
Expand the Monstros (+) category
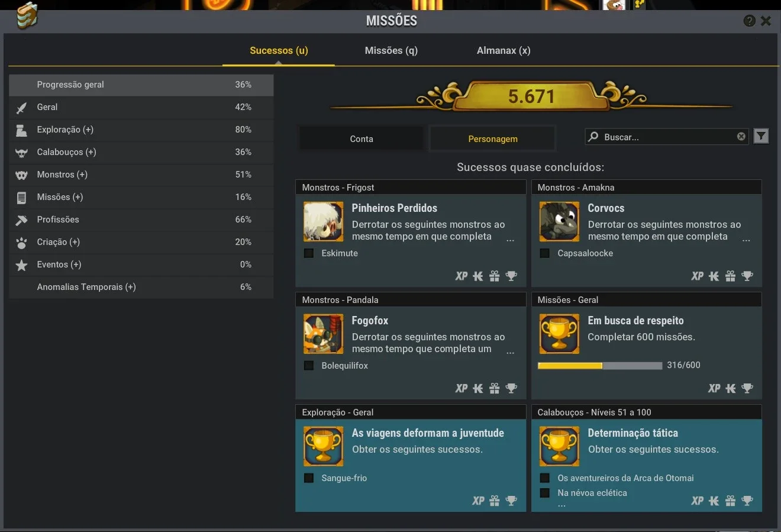pos(141,175)
